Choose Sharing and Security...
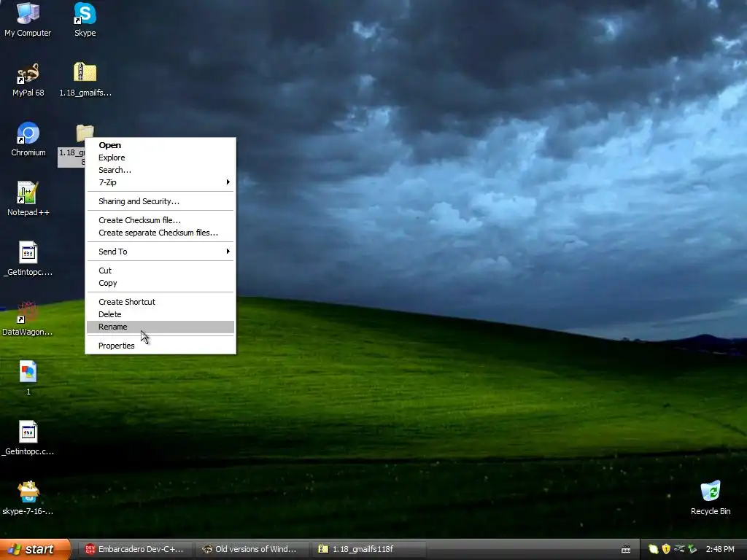The height and width of the screenshot is (560, 747). [160, 201]
